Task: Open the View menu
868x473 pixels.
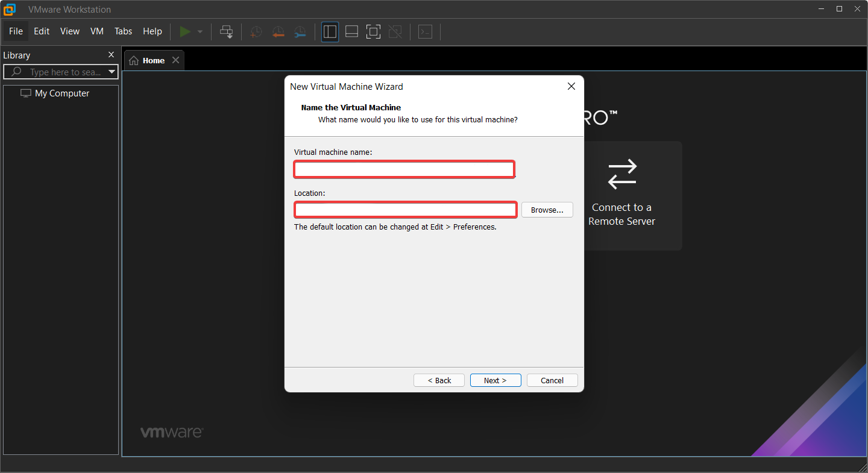Action: pos(70,31)
